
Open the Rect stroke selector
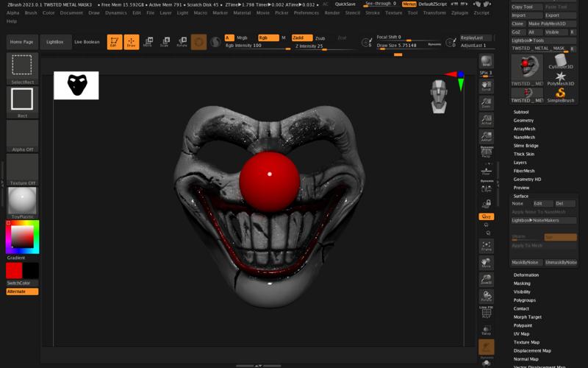[23, 102]
